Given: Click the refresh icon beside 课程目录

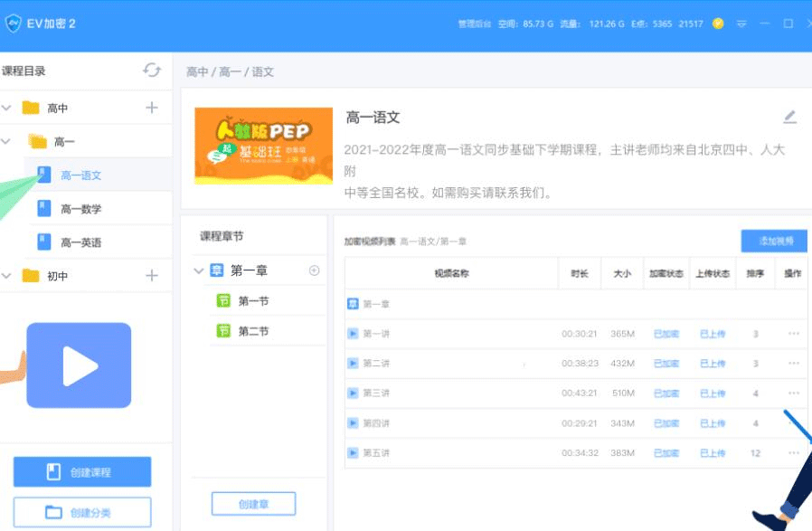Looking at the screenshot, I should pyautogui.click(x=151, y=71).
